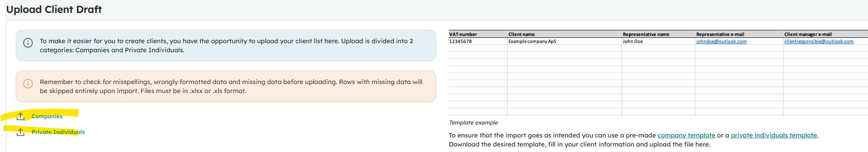Open the private individuals template link
The image size is (868, 152).
click(774, 135)
